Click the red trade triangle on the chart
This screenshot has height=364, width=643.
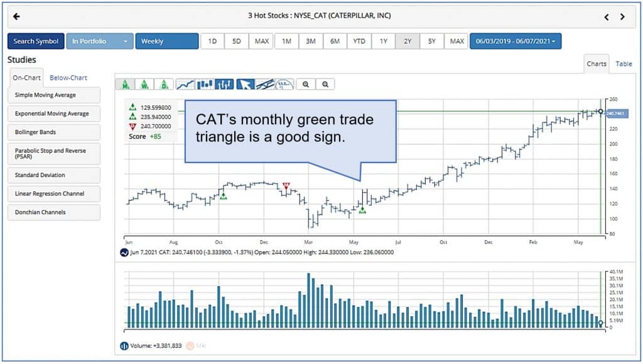(286, 186)
